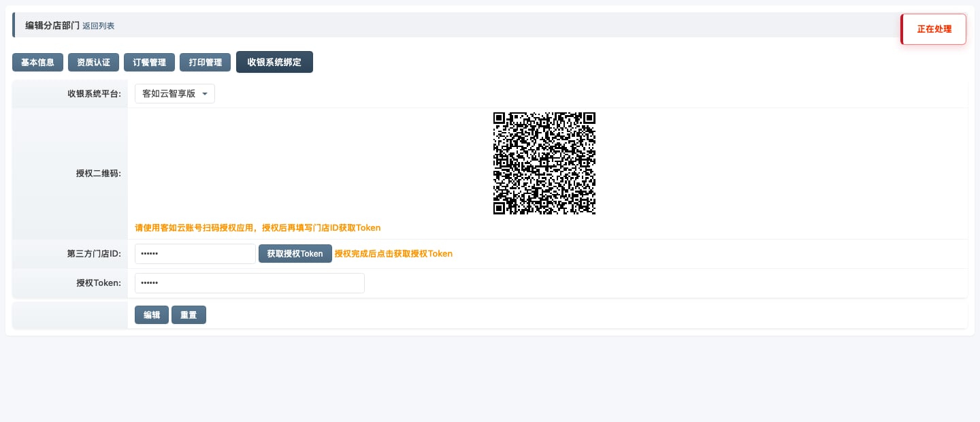Switch to 资质认证 tab

(93, 62)
